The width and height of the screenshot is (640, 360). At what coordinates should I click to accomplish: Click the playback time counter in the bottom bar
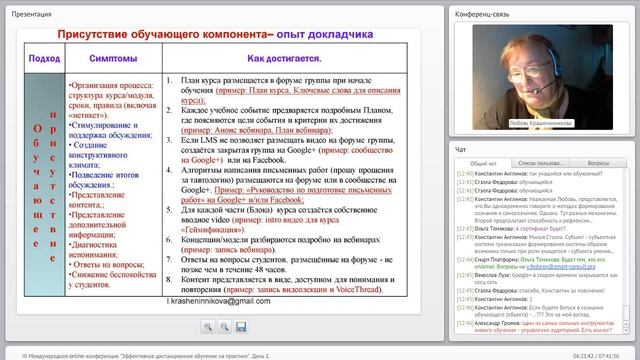coord(596,356)
